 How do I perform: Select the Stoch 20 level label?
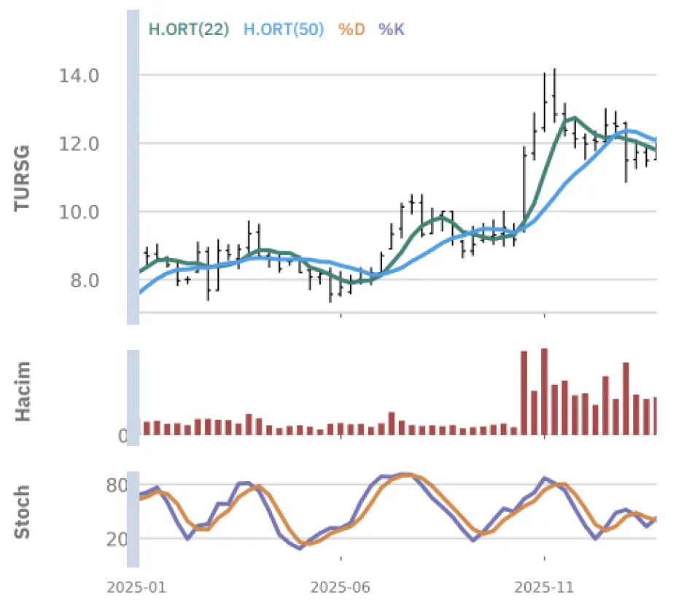pos(117,539)
